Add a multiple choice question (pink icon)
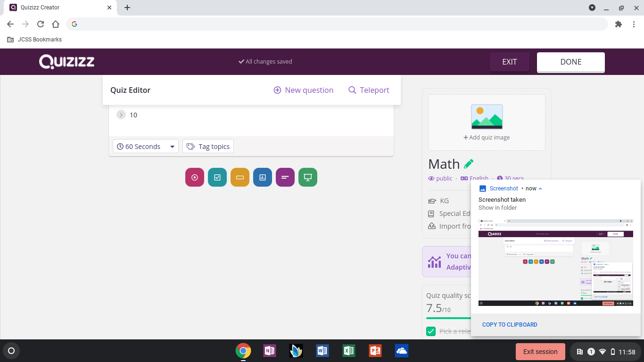The width and height of the screenshot is (644, 362). [x=195, y=177]
